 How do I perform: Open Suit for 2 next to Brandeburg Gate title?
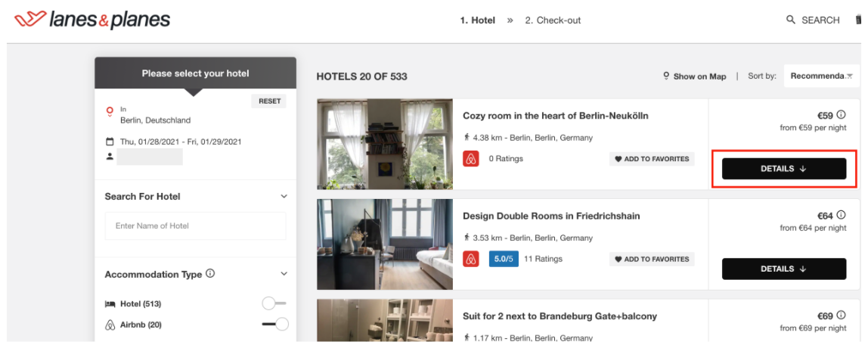point(560,316)
